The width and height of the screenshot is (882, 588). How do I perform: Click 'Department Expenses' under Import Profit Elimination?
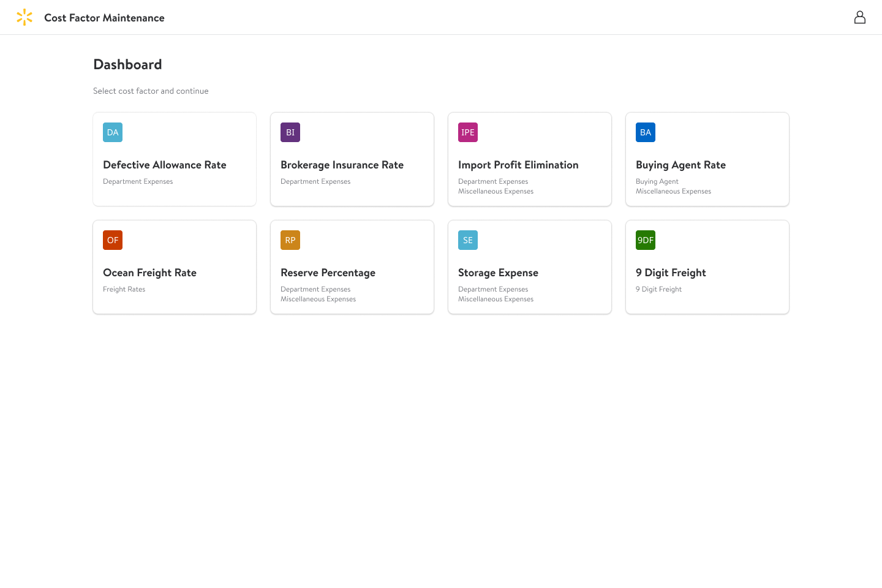493,181
